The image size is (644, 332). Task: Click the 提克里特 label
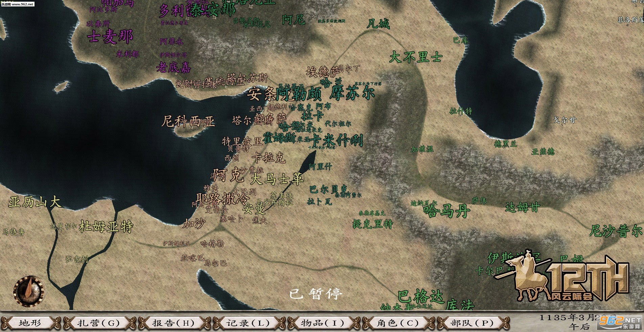click(373, 224)
